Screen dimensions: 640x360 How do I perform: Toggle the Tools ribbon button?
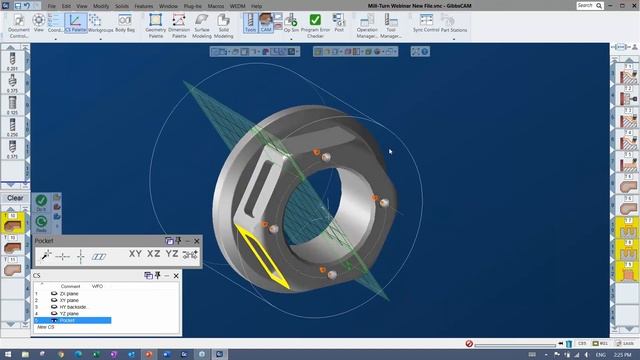click(250, 23)
